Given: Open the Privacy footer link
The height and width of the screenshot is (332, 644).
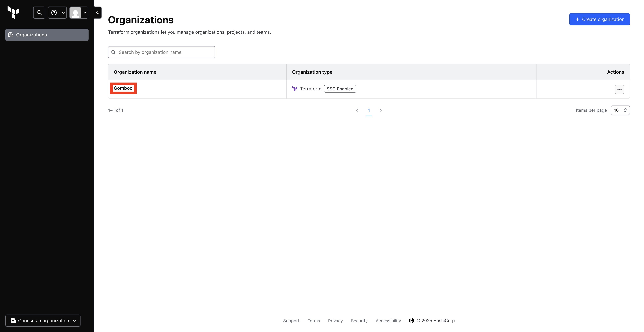Looking at the screenshot, I should tap(335, 321).
